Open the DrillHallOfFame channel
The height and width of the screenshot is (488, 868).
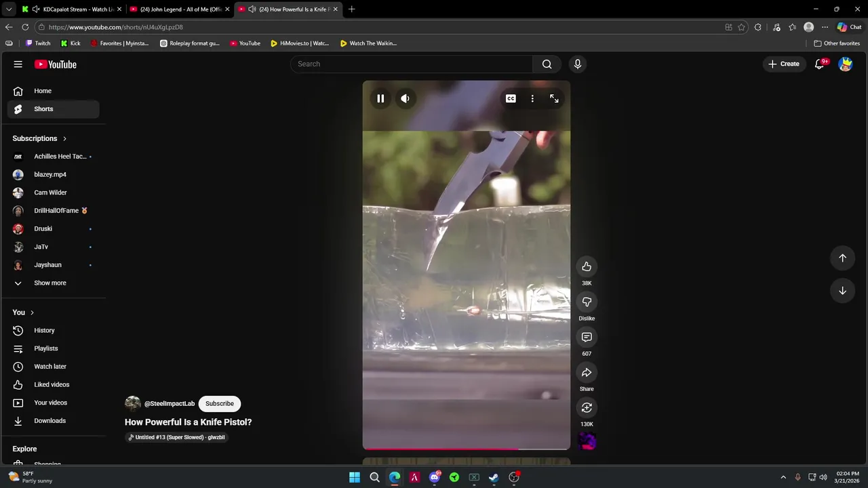tap(53, 211)
